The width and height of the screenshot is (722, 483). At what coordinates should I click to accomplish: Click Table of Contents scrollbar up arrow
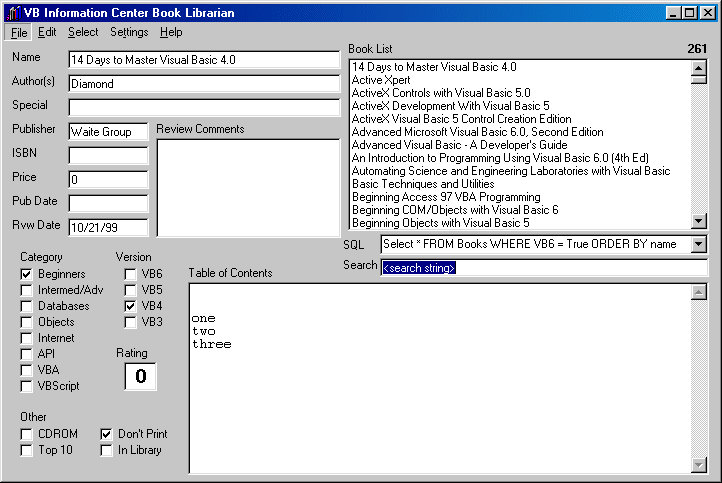(x=699, y=292)
